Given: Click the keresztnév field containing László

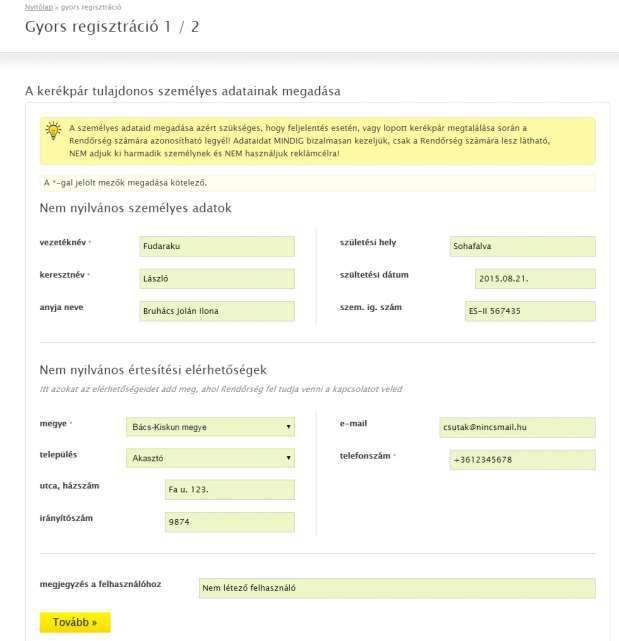Looking at the screenshot, I should click(217, 279).
